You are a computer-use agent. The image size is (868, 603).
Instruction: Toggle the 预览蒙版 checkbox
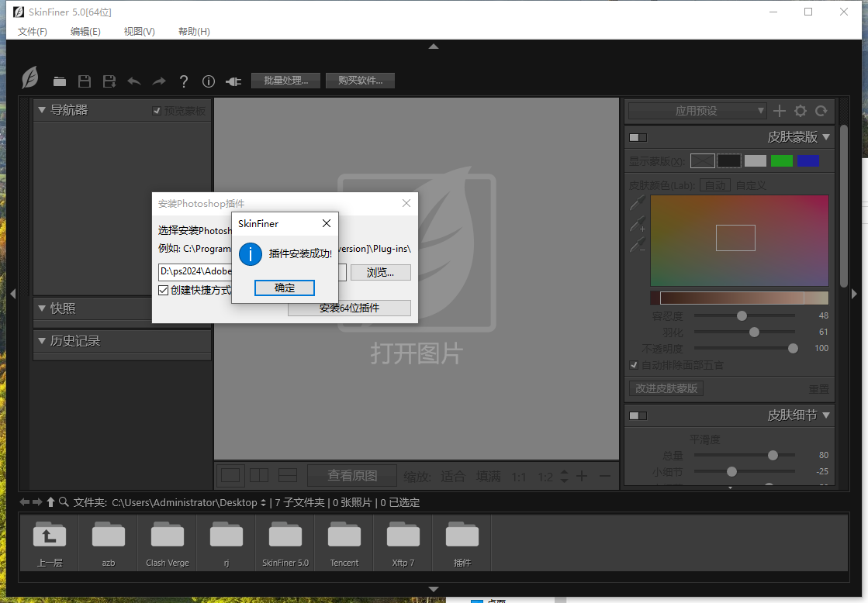(x=157, y=111)
